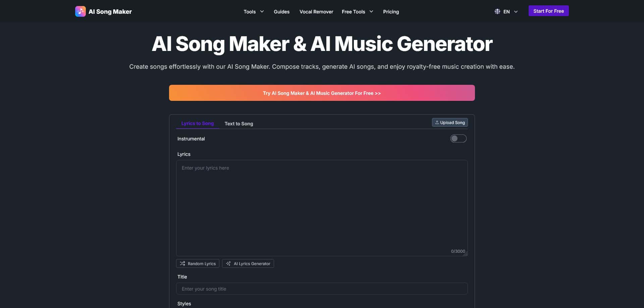The width and height of the screenshot is (644, 308).
Task: Click inside the song title input field
Action: point(322,289)
